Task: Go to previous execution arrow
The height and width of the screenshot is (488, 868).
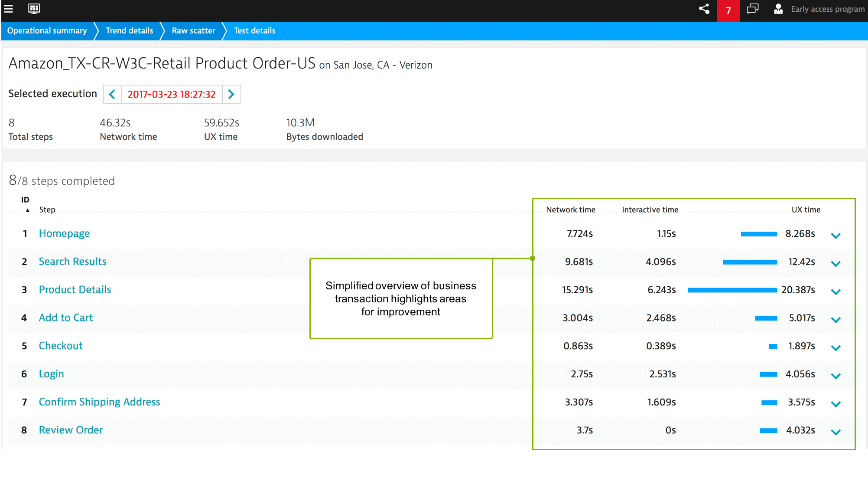Action: (x=112, y=94)
